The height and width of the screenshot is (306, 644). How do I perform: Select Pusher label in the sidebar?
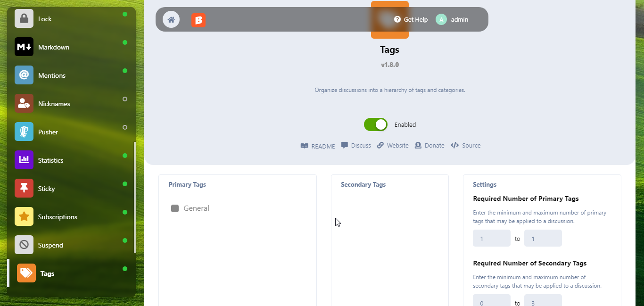(x=48, y=132)
